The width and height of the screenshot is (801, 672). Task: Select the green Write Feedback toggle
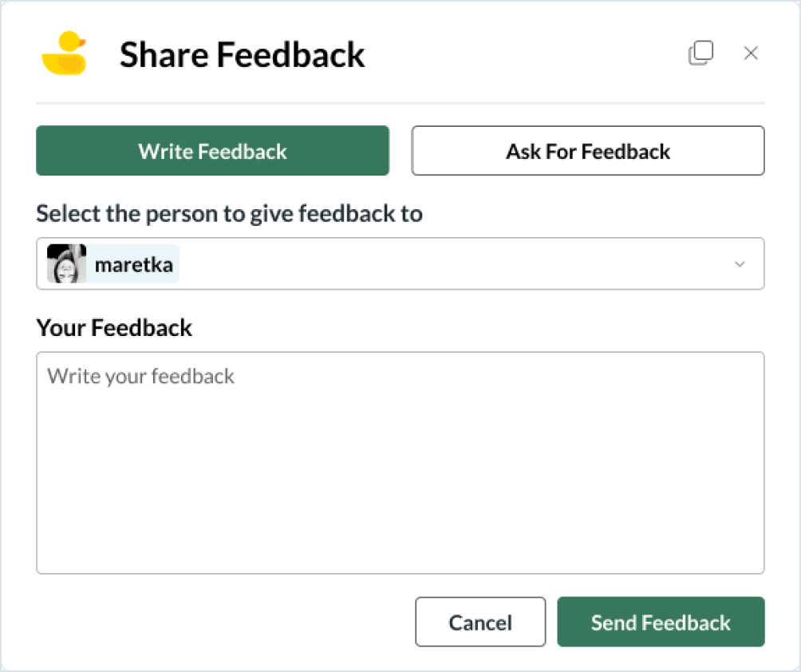(x=211, y=151)
